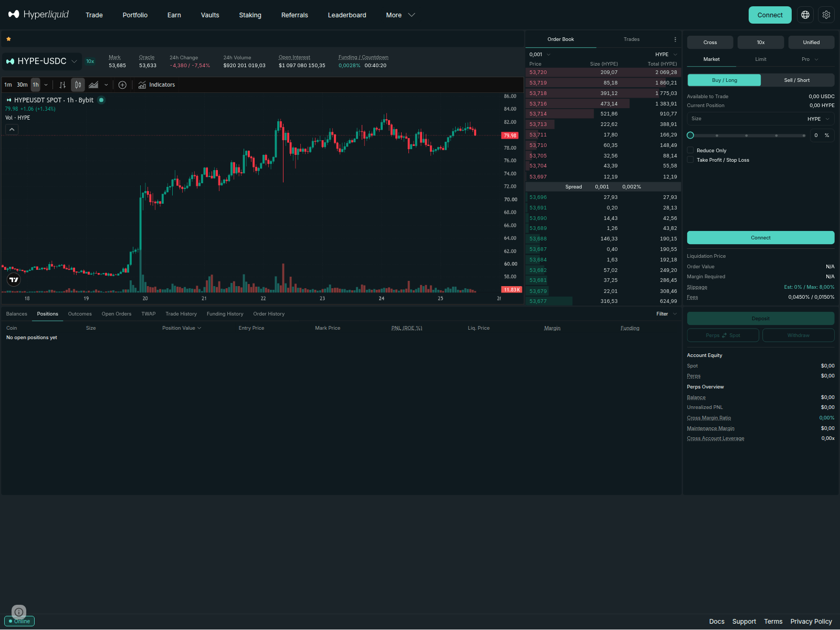Expand the chart style dropdown arrow
This screenshot has width=840, height=630.
pyautogui.click(x=106, y=85)
